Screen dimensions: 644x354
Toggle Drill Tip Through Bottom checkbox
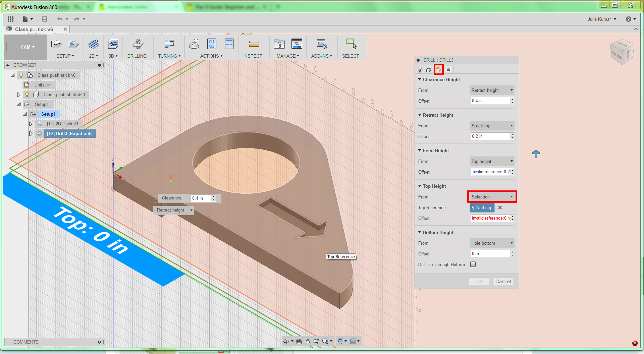click(x=473, y=264)
